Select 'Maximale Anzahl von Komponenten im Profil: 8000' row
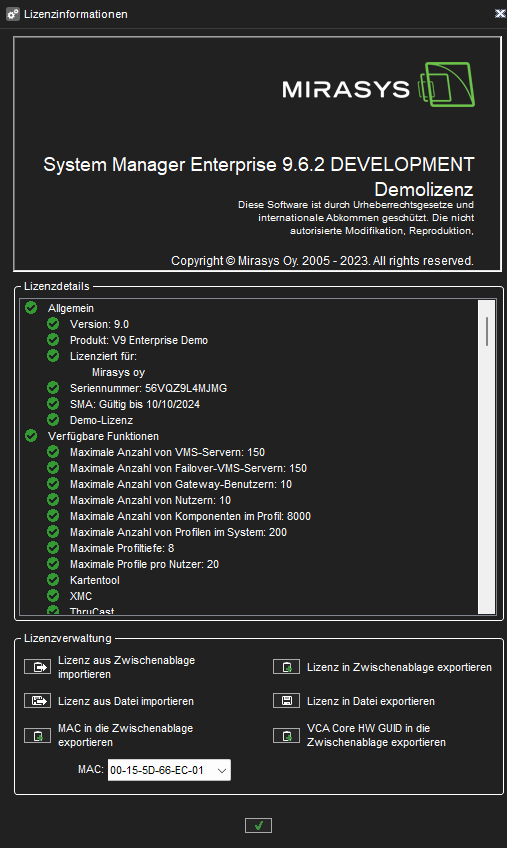This screenshot has height=848, width=507. (x=190, y=516)
